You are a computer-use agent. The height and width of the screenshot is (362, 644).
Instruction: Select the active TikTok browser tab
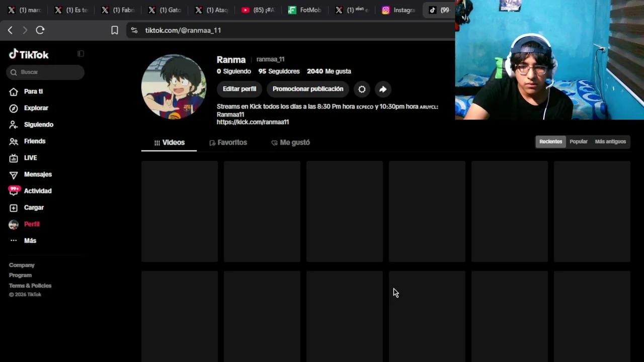coord(439,10)
